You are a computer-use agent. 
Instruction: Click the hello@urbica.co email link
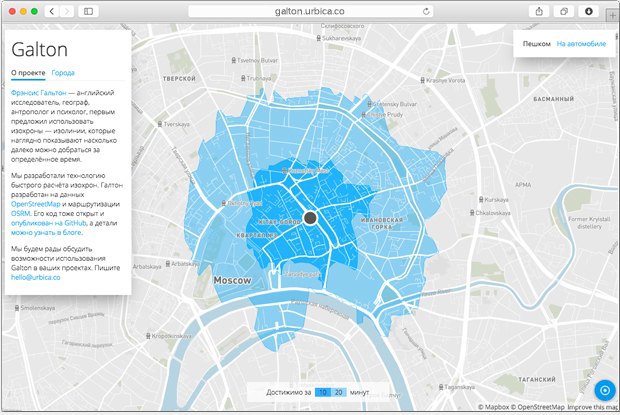(x=36, y=277)
